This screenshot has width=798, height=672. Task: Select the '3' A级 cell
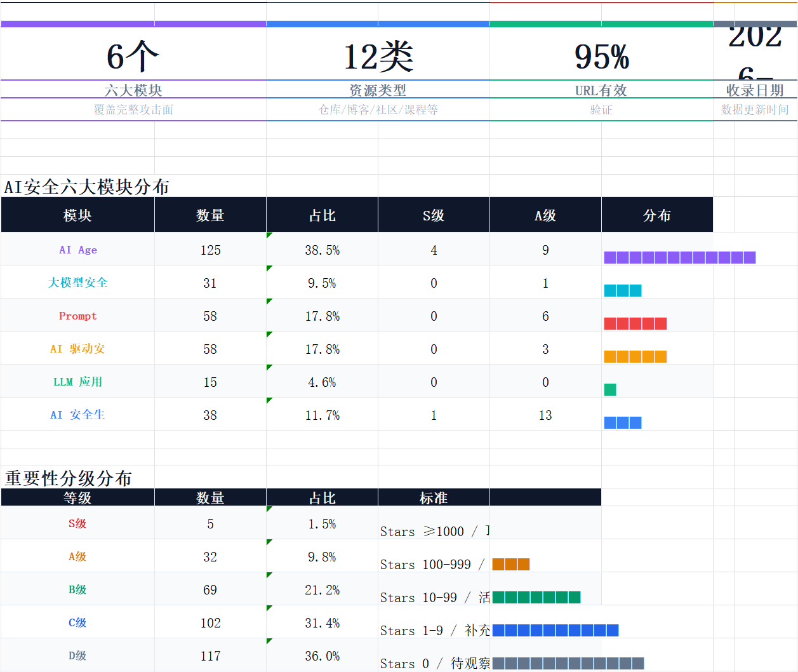(x=545, y=349)
